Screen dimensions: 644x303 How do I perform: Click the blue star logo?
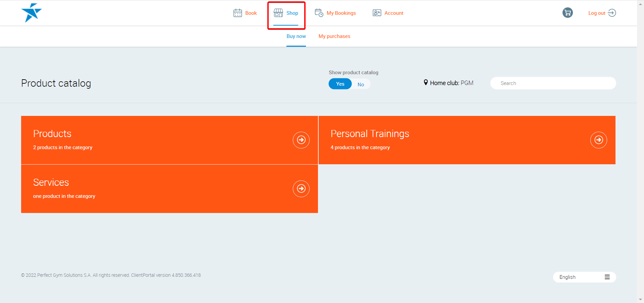click(x=31, y=13)
